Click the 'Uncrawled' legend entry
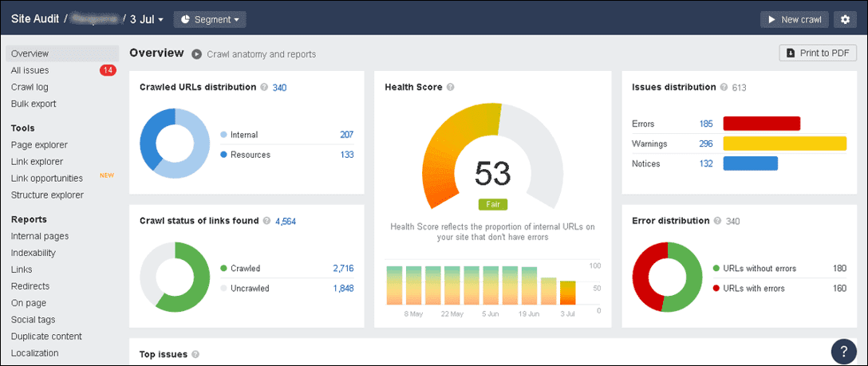Viewport: 868px width, 366px height. (245, 288)
